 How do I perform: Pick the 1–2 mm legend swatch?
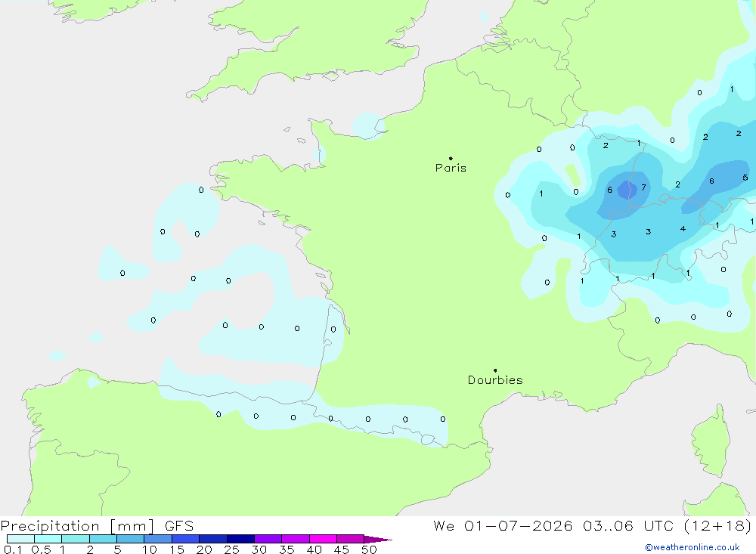pos(76,539)
